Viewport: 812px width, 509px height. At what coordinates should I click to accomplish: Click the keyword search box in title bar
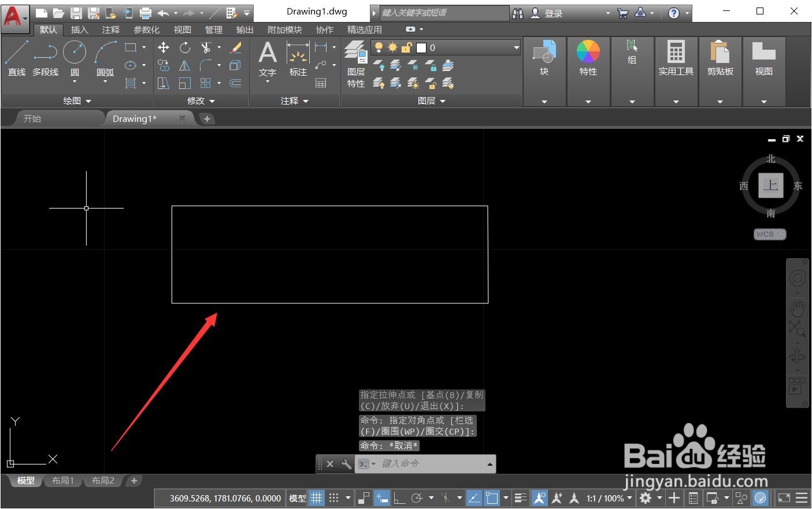(x=444, y=13)
